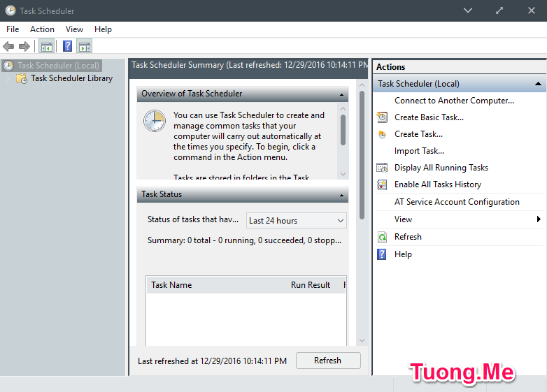Image resolution: width=547 pixels, height=392 pixels.
Task: Collapse the Overview of Task Scheduler section
Action: [341, 94]
